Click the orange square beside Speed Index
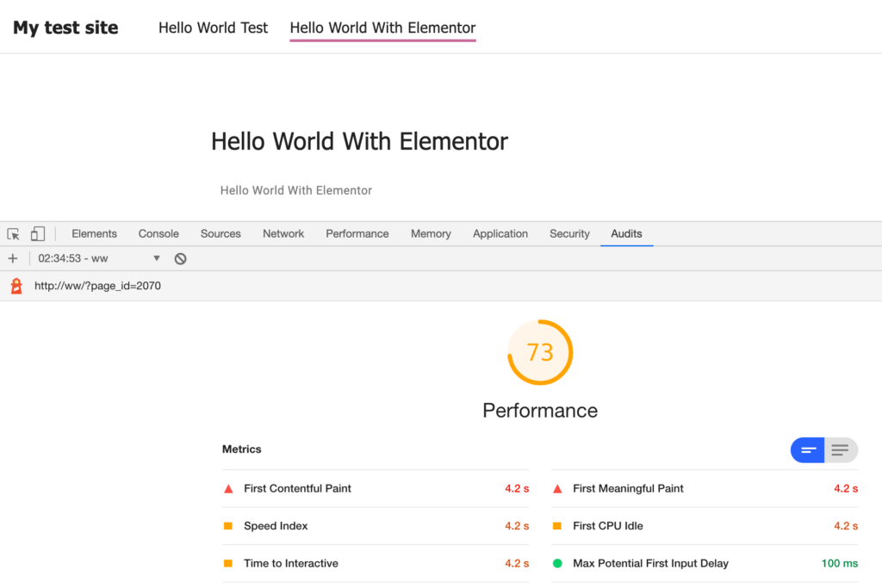The image size is (882, 588). tap(227, 526)
